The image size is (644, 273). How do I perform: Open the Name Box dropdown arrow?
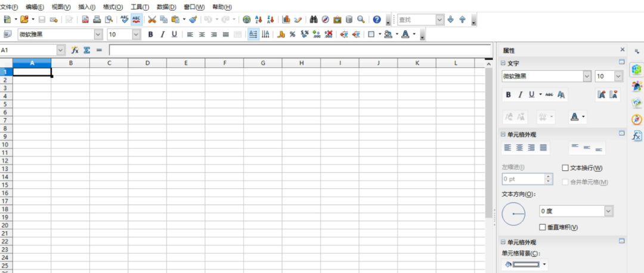click(x=61, y=50)
